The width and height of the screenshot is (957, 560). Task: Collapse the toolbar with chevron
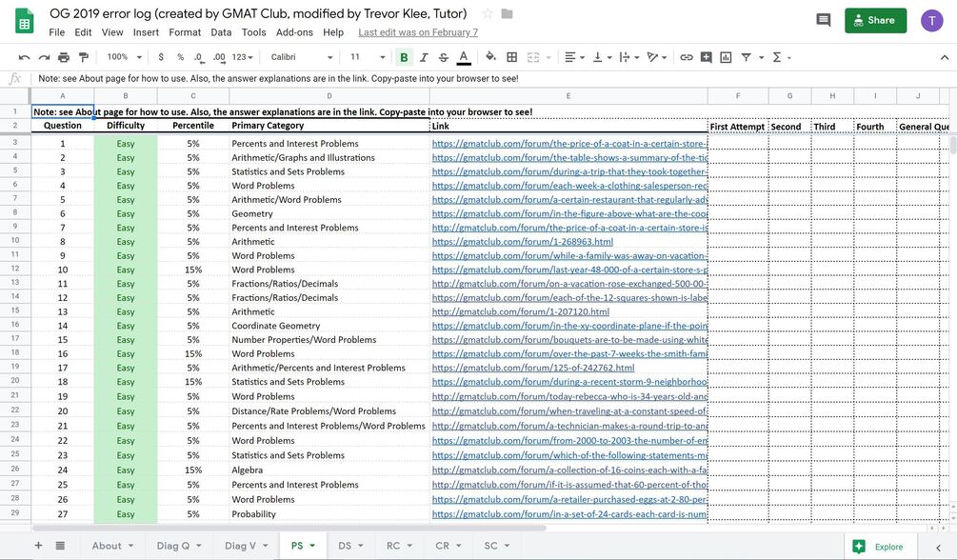(x=945, y=57)
